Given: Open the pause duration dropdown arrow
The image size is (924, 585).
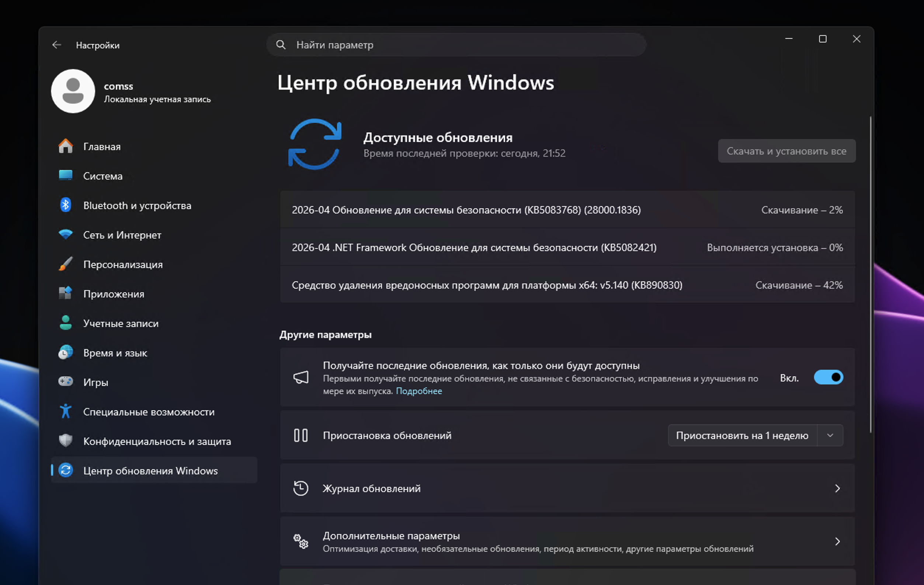Looking at the screenshot, I should tap(830, 435).
